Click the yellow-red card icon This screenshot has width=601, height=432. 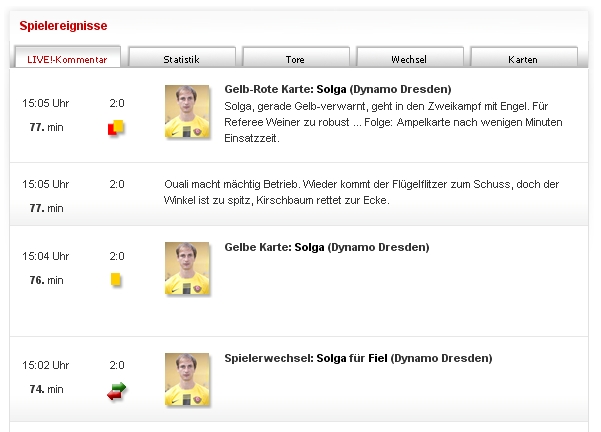pos(116,127)
